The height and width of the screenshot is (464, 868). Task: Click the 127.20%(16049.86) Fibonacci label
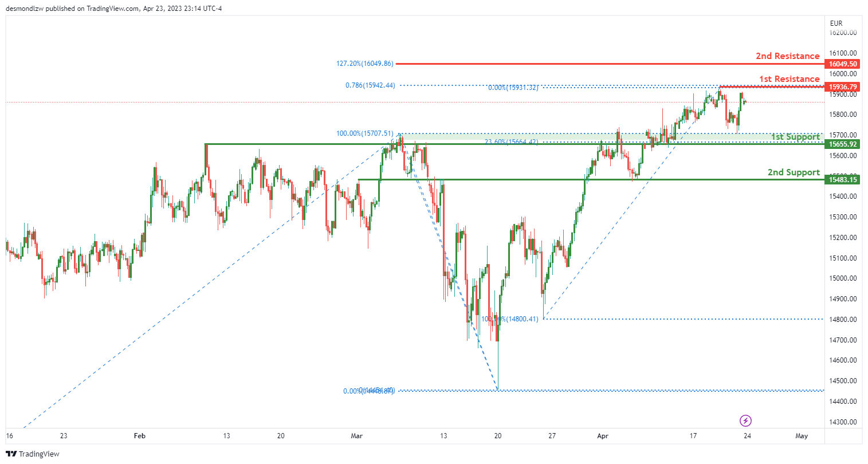coord(365,64)
